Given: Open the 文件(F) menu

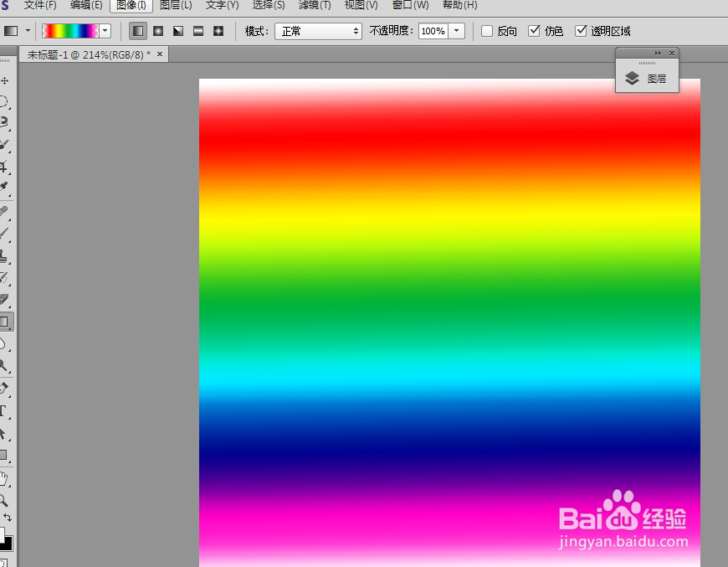Looking at the screenshot, I should tap(40, 5).
